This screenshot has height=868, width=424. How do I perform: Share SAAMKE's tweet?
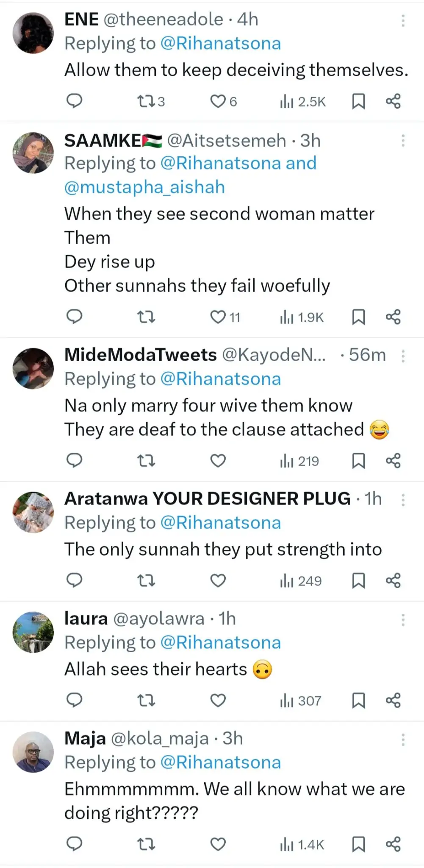coord(393,317)
